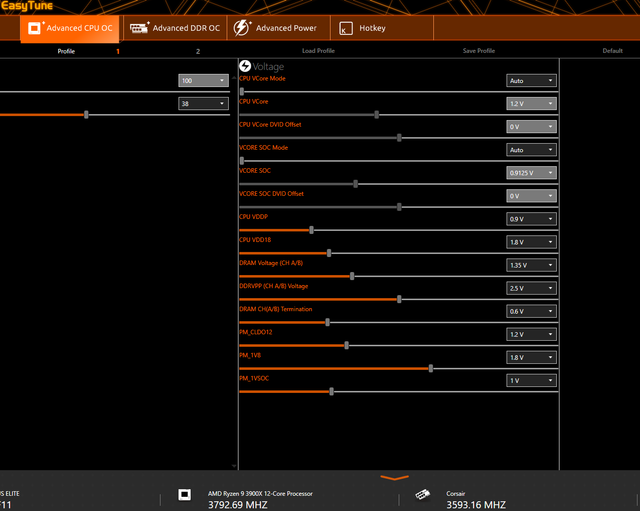Click the DRAM Voltage (CH A/B) label
This screenshot has height=511, width=640.
(x=271, y=263)
